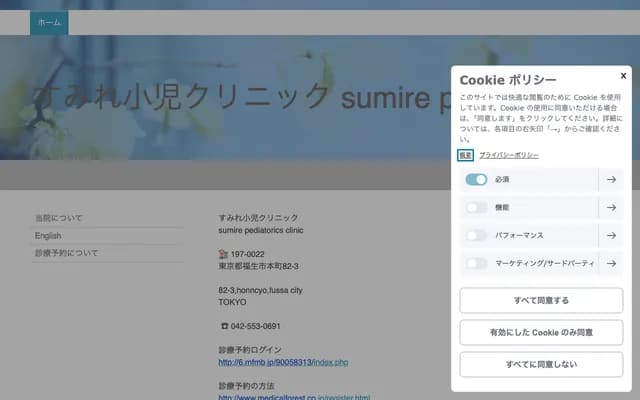Open the プライバシーポリシー link

click(x=509, y=155)
